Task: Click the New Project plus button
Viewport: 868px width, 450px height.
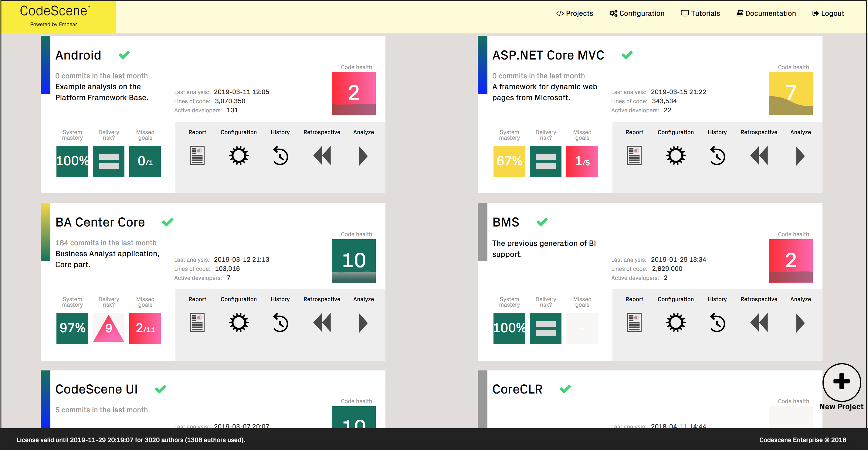Action: (841, 382)
